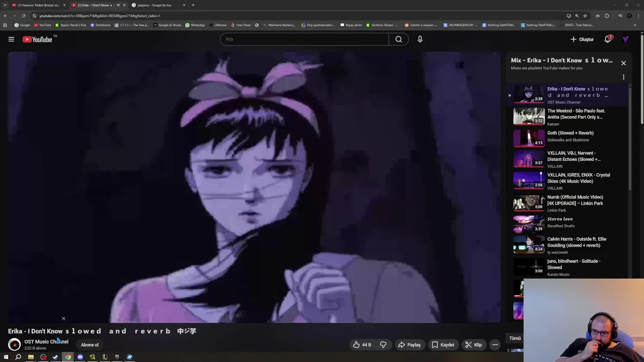Reload the current page
Viewport: 644px width, 362px height.
(x=23, y=16)
